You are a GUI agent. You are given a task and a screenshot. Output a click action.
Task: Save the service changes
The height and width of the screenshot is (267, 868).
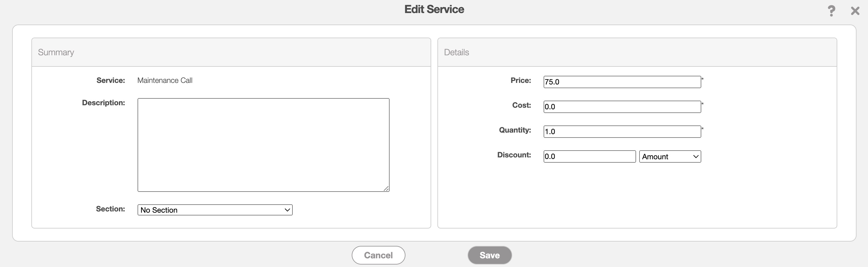click(489, 255)
